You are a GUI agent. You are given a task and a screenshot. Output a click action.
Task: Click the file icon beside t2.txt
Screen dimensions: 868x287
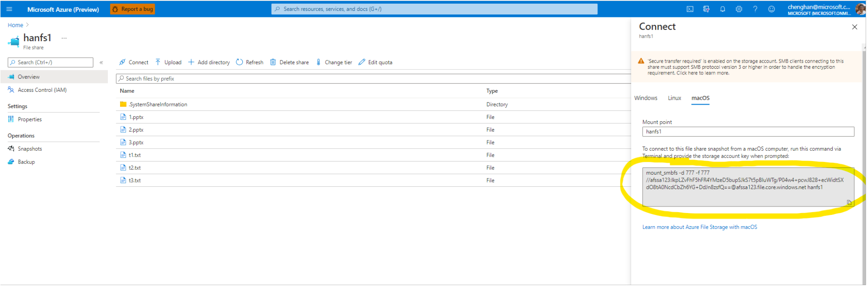click(123, 167)
